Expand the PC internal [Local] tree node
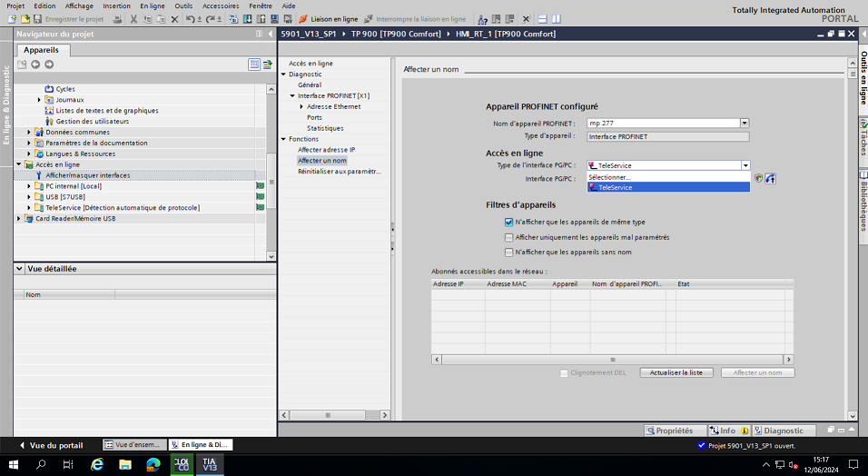This screenshot has height=476, width=868. point(29,186)
